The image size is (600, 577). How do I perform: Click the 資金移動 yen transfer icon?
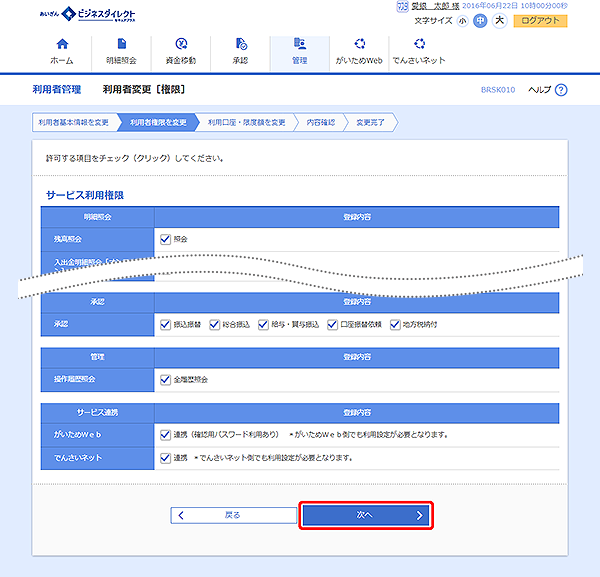coord(181,44)
